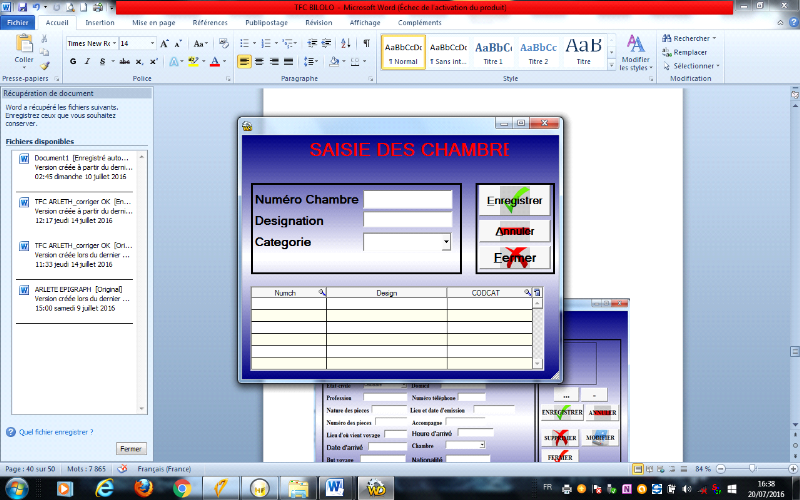Screen dimensions: 800x500
Task: Open the Categorie combo box
Action: pyautogui.click(x=446, y=242)
